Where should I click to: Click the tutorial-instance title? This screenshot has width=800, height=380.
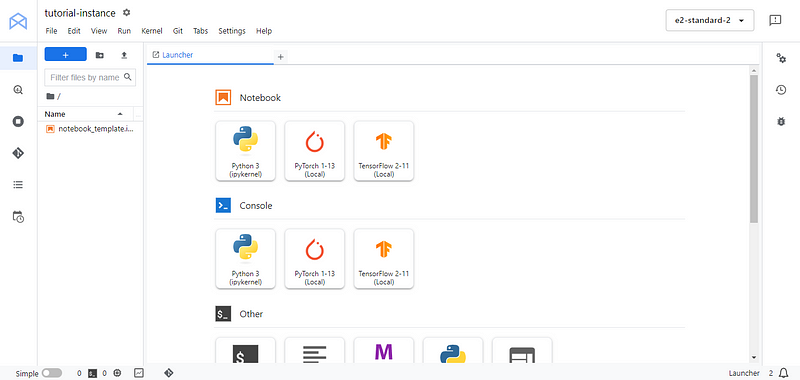(80, 13)
